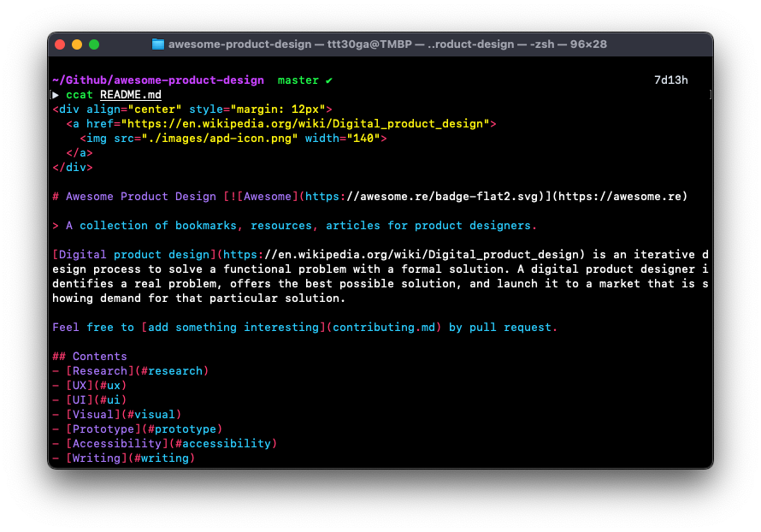The width and height of the screenshot is (761, 532).
Task: Click the [add something interesting] link text
Action: (x=233, y=328)
